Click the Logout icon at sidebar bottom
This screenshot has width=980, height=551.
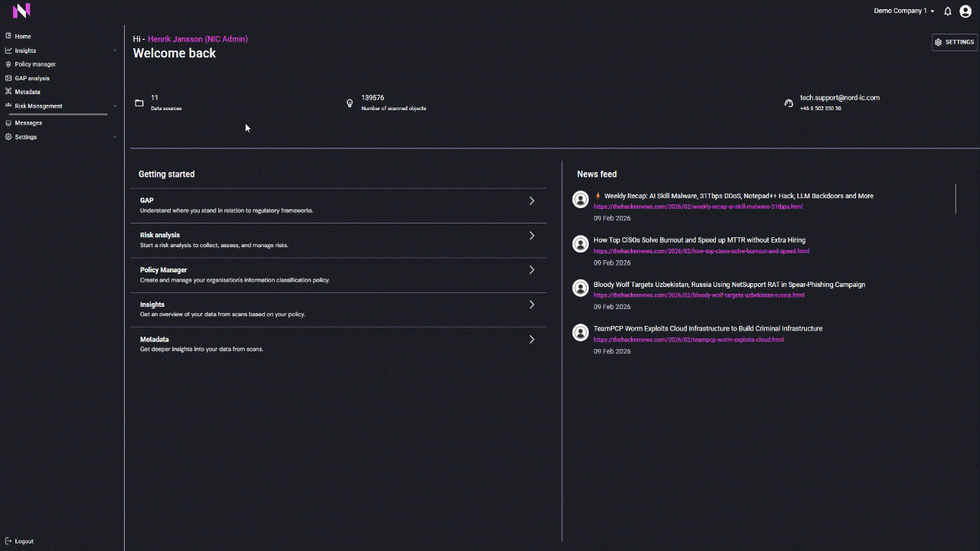pyautogui.click(x=8, y=541)
